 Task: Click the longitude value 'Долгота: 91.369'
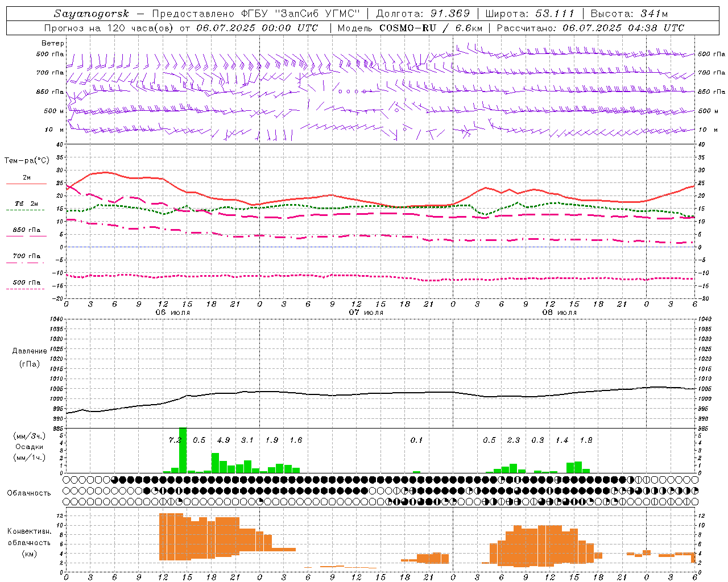point(423,14)
